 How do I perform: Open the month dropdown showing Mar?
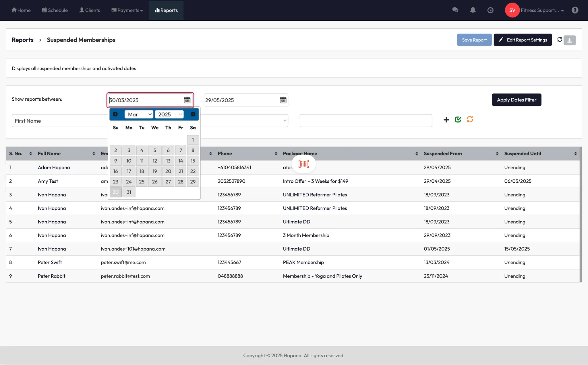139,114
